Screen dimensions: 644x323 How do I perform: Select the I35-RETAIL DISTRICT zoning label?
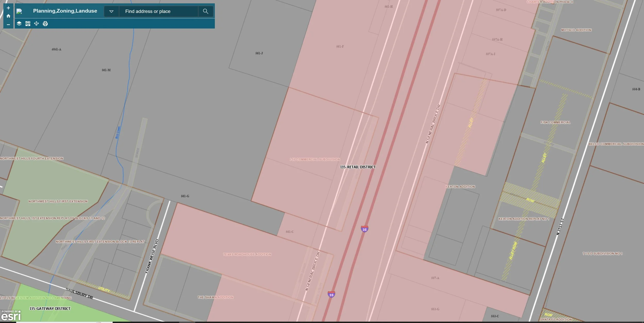358,167
